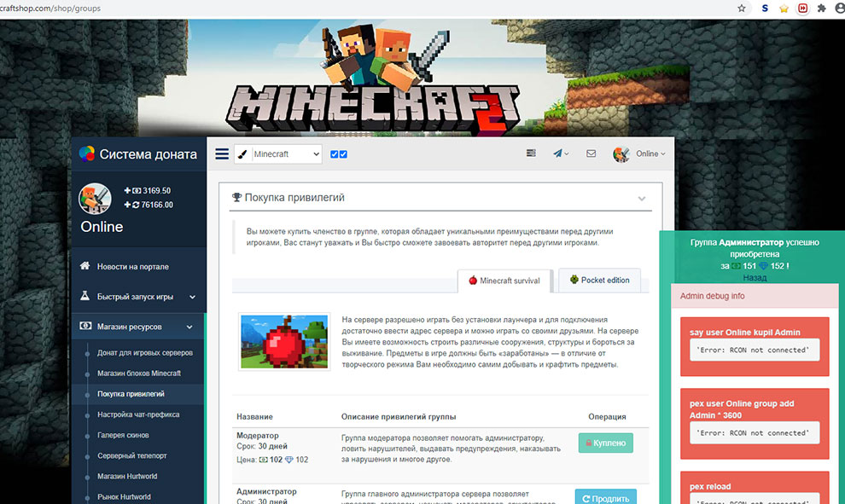
Task: Click the paper plane telegram icon
Action: coord(560,154)
